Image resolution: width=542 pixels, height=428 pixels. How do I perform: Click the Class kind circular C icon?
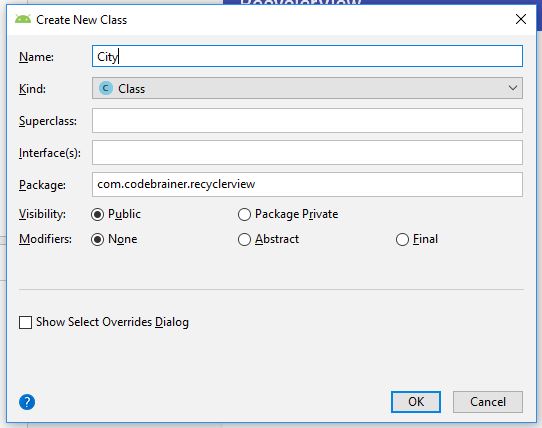[106, 88]
